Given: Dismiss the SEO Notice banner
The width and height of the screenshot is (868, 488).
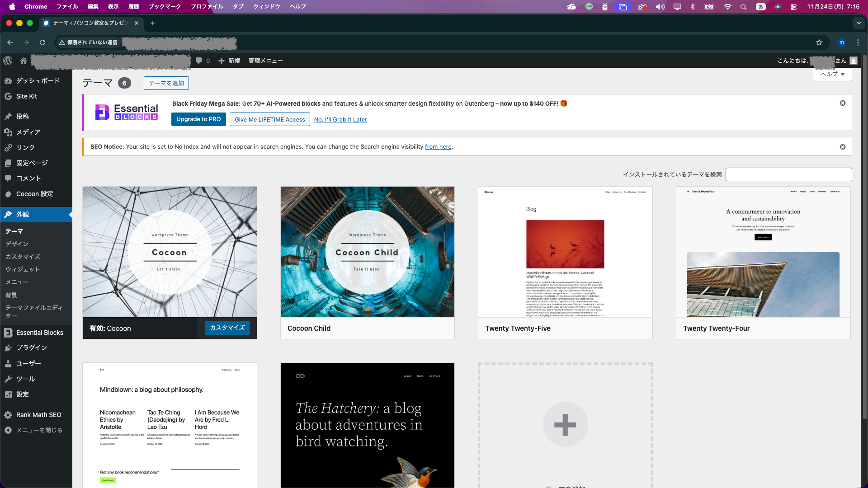Looking at the screenshot, I should pos(843,147).
